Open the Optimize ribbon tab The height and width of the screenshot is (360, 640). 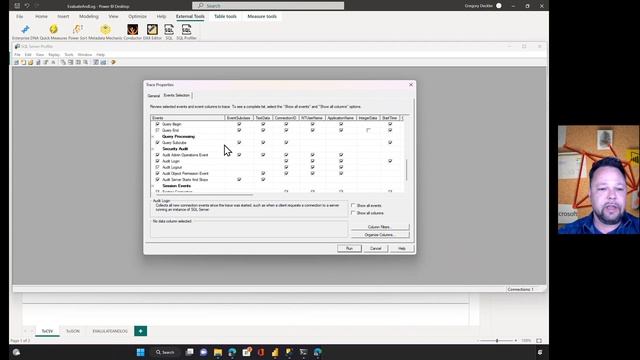coord(137,16)
